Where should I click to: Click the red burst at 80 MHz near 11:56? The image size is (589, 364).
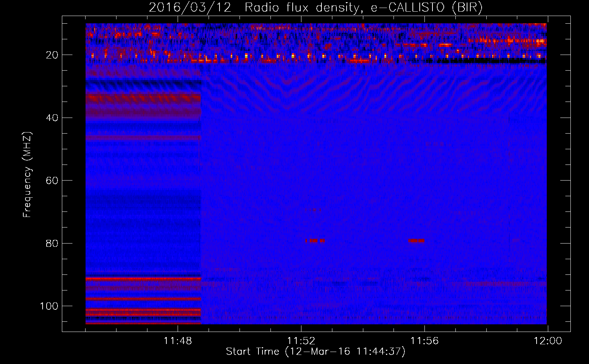[x=416, y=241]
